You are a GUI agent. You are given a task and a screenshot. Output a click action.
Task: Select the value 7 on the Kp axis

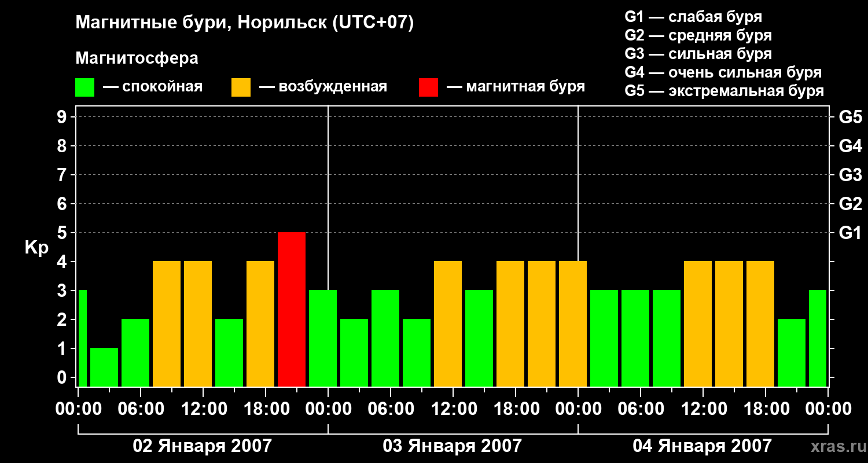(x=63, y=175)
